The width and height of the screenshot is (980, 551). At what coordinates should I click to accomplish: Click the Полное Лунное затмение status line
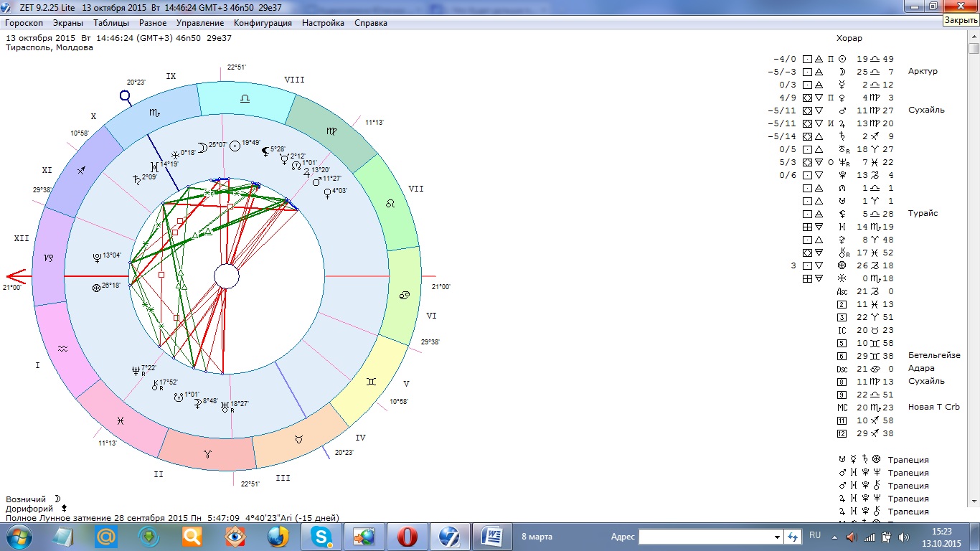[x=172, y=517]
